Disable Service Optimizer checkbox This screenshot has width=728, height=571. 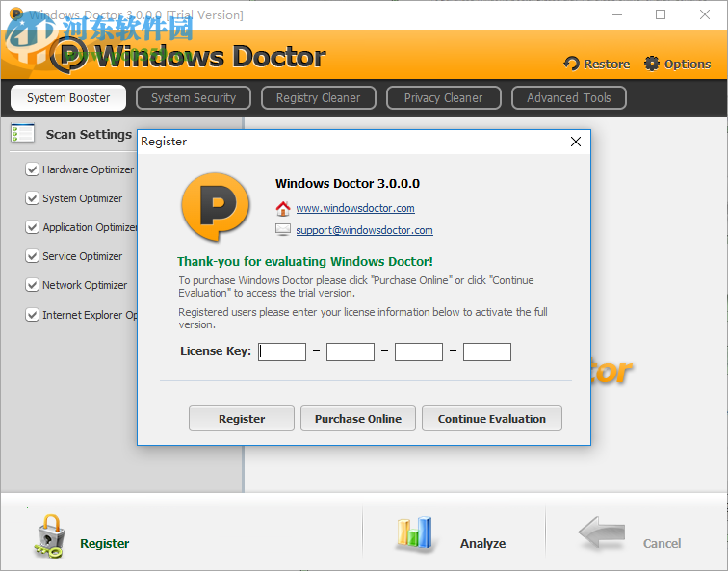[32, 256]
